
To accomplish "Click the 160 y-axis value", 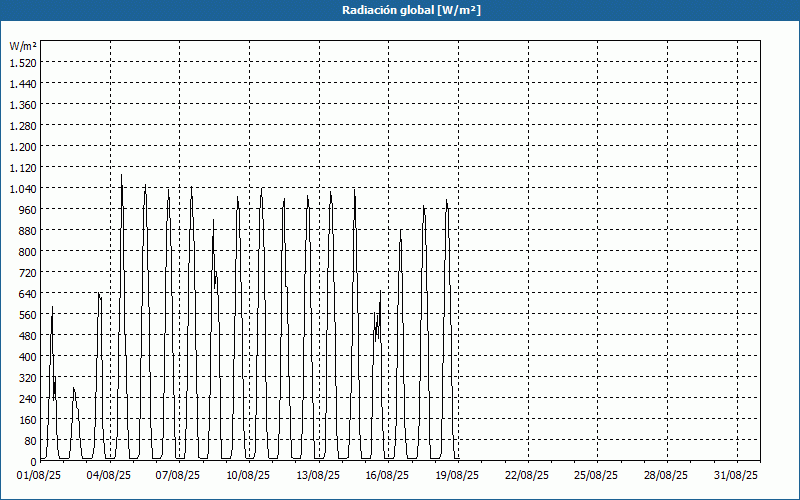I will [x=28, y=420].
